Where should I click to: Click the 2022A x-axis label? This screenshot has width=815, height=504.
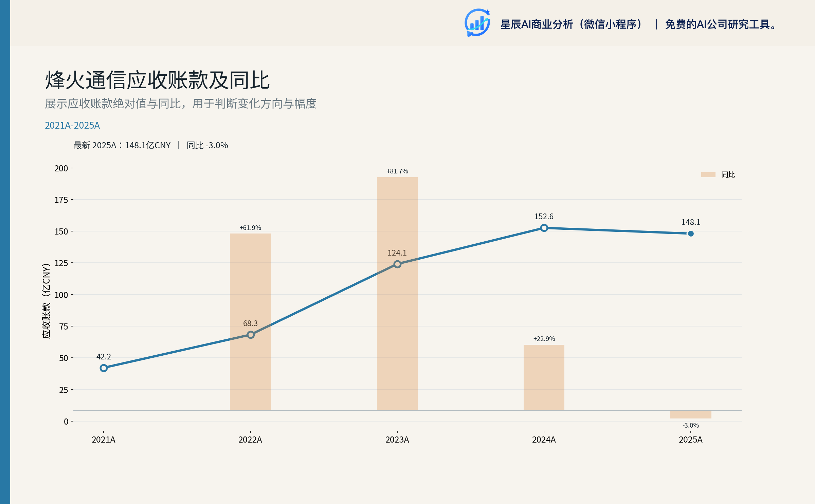pos(250,440)
